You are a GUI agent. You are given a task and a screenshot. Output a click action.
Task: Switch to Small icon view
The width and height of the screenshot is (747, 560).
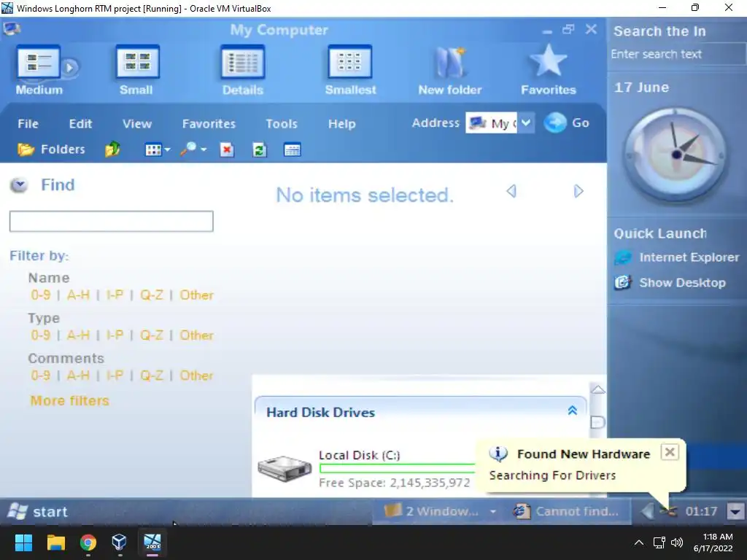click(x=137, y=71)
